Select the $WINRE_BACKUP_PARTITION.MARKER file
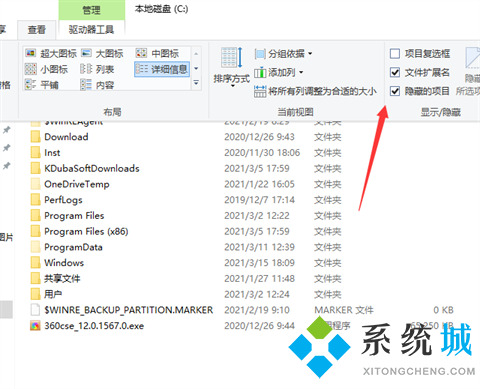 pyautogui.click(x=128, y=310)
